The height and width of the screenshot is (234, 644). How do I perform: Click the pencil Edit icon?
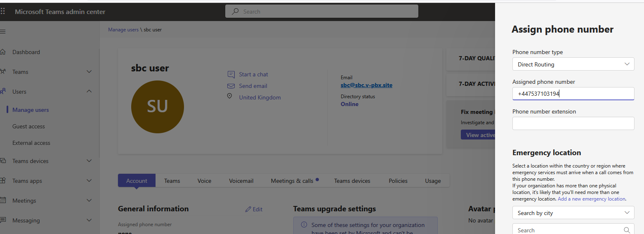248,209
